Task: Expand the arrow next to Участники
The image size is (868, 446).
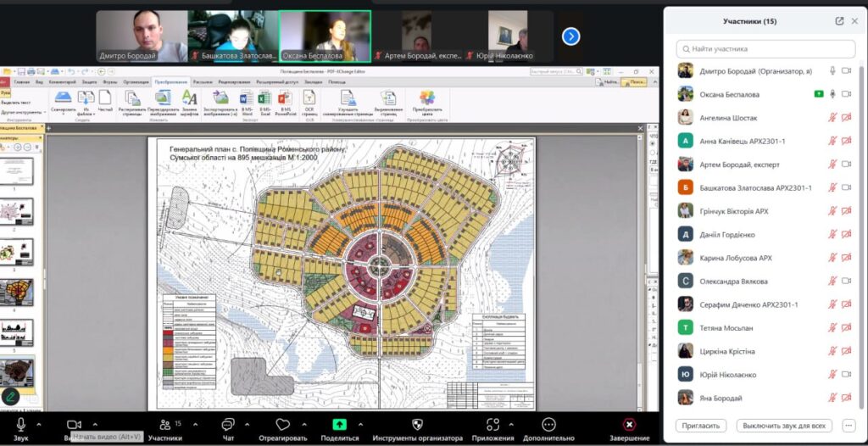Action: pyautogui.click(x=195, y=424)
